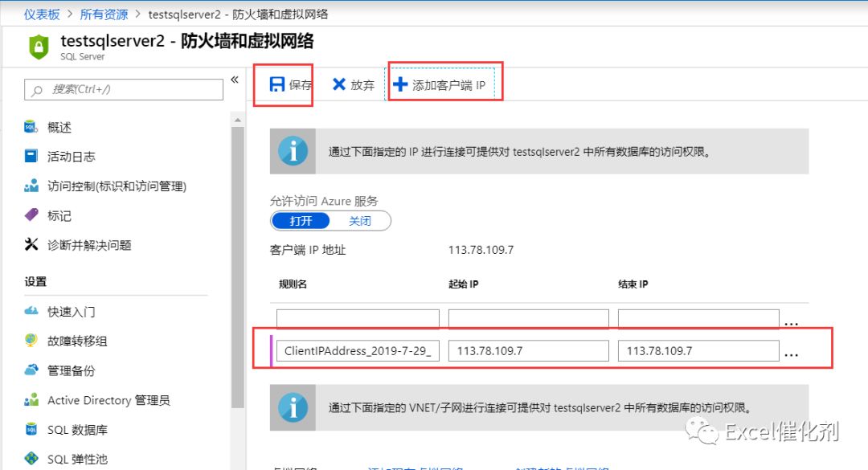Viewport: 868px width, 470px height.
Task: Click the 管理备份 cloud backup icon
Action: click(x=31, y=370)
